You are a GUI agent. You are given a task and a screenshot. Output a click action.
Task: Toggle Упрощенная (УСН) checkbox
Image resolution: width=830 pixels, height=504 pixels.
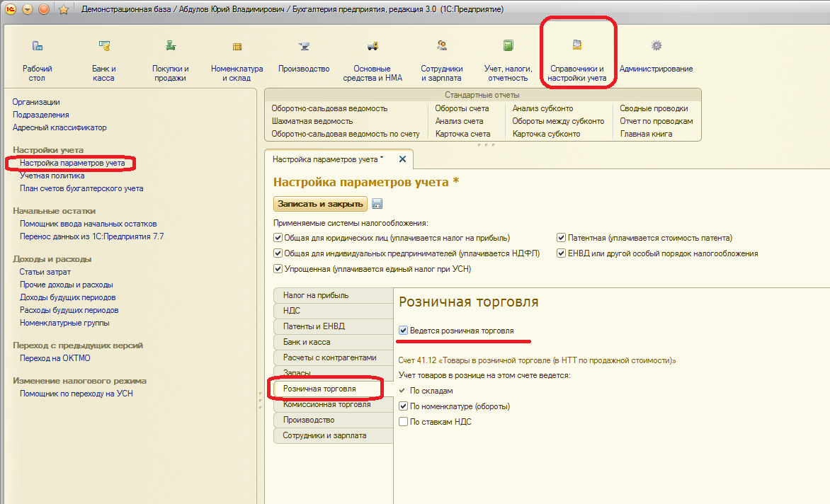coord(278,269)
